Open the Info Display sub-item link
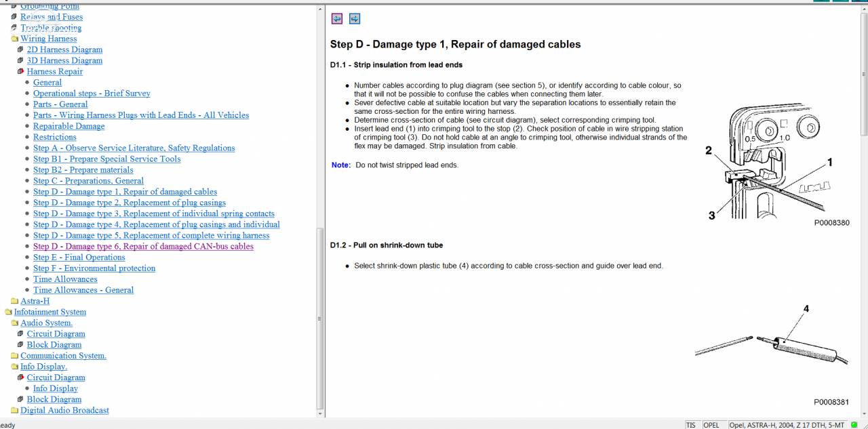This screenshot has height=429, width=868. pos(56,388)
